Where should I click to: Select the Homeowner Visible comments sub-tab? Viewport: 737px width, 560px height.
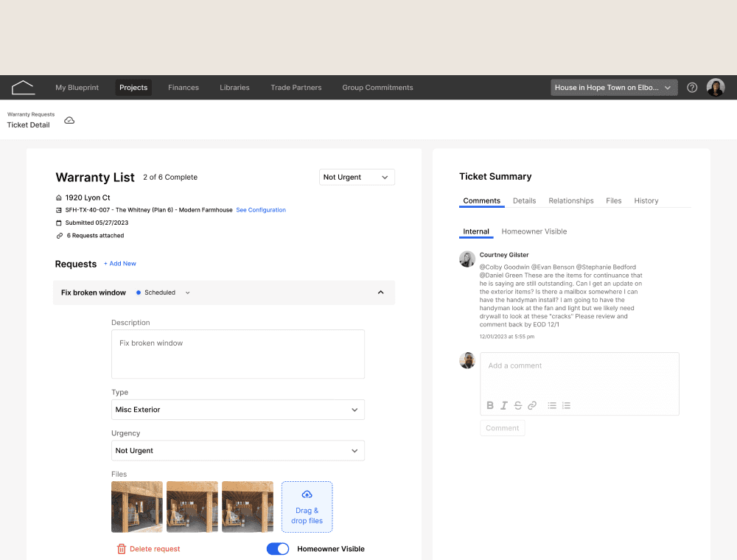(534, 231)
